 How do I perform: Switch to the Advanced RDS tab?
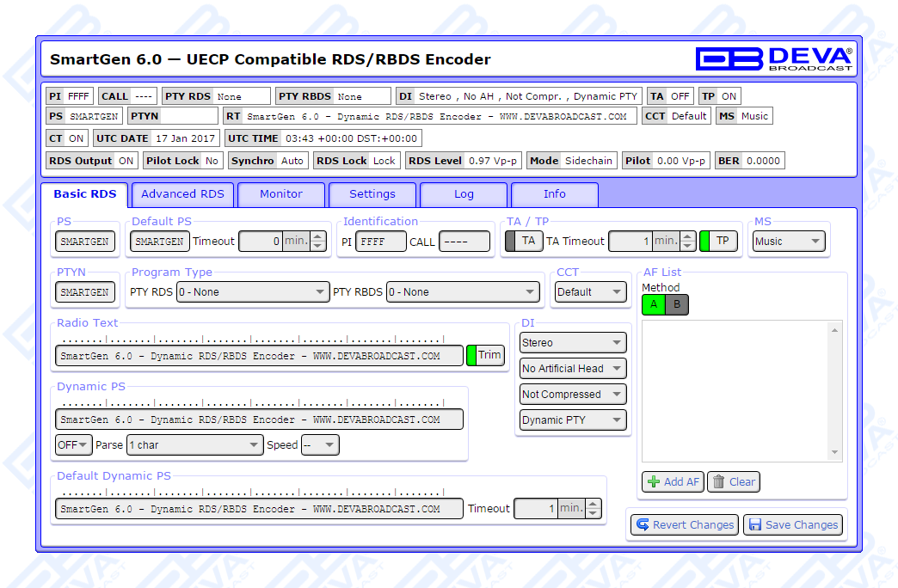[x=182, y=194]
